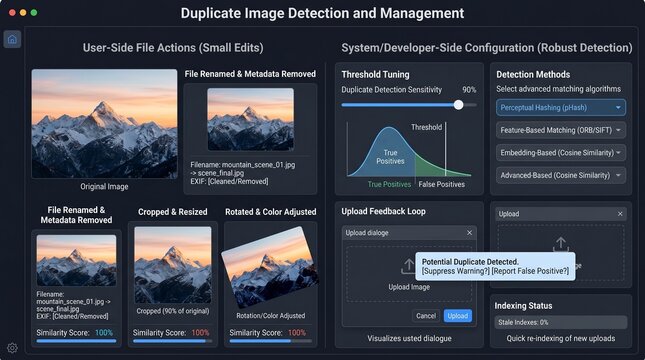Select the bottom-left File Renamed mountain thumbnail
Screen dimensions: 645x360
point(76,260)
